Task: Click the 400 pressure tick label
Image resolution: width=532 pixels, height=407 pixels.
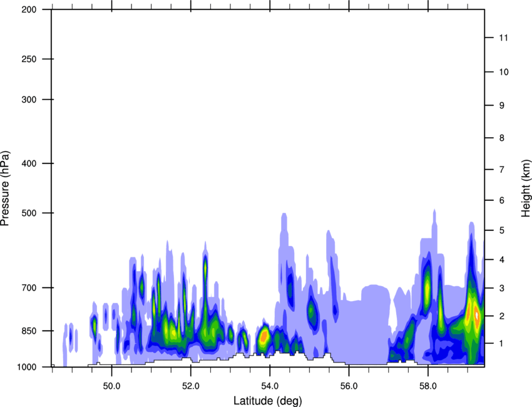Action: [29, 163]
